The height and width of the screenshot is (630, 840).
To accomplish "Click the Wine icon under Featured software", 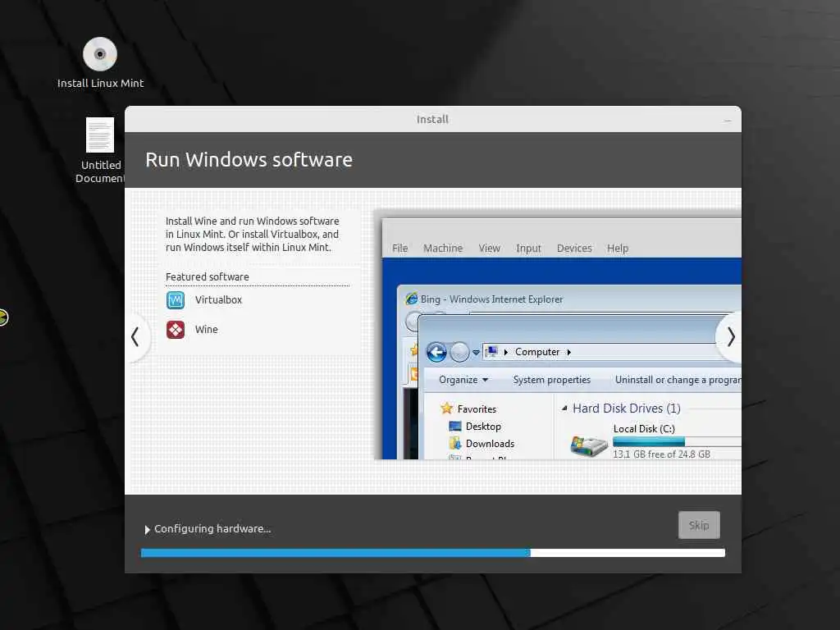I will point(176,330).
